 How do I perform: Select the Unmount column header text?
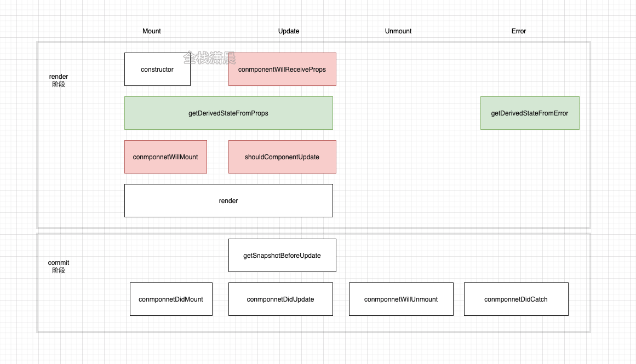point(398,31)
